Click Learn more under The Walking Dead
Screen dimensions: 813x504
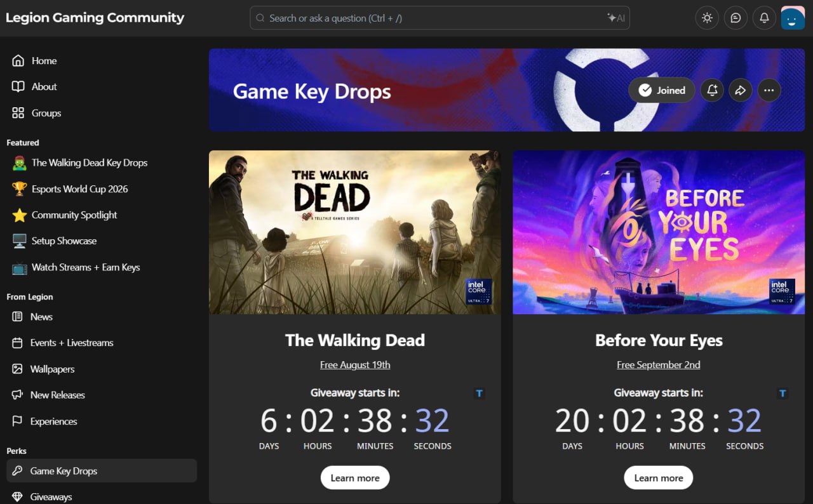click(355, 478)
